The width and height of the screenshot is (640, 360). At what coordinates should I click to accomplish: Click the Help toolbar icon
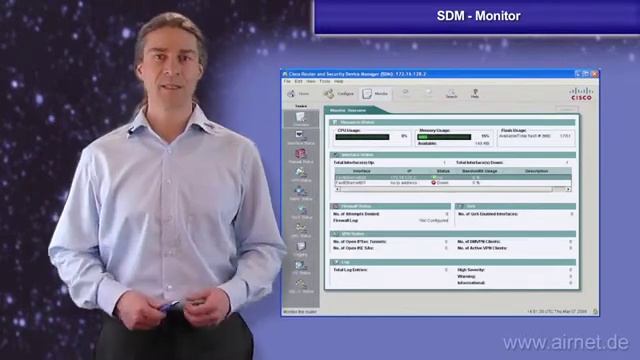pos(475,93)
